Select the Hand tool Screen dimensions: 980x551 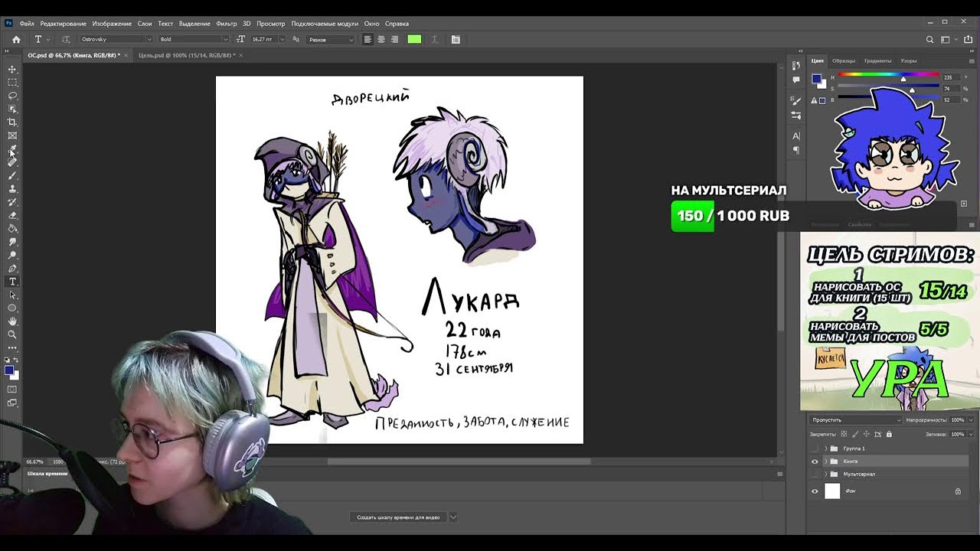coord(12,321)
